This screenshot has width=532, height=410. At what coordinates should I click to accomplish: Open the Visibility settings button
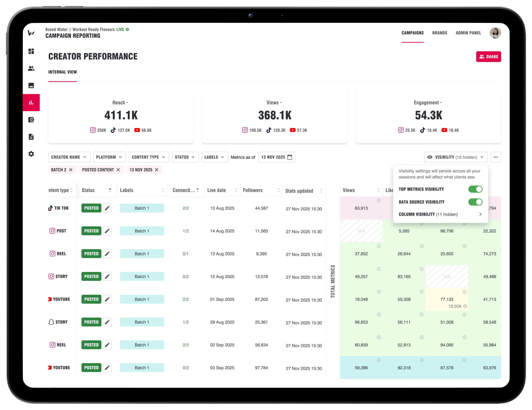(x=455, y=157)
